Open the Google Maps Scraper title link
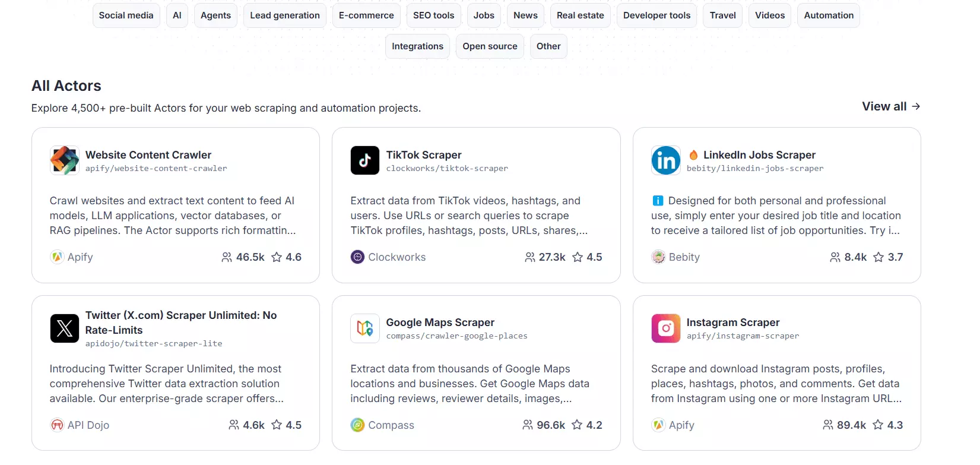This screenshot has height=465, width=980. pos(440,322)
